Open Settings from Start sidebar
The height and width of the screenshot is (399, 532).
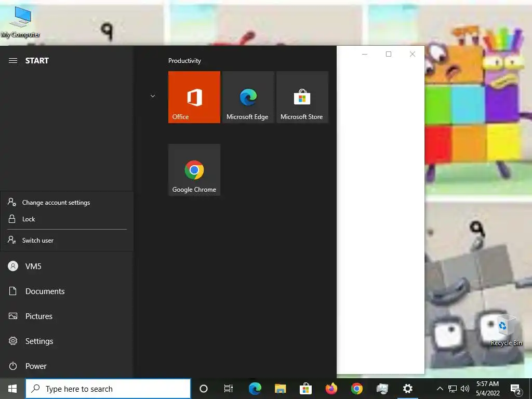(67, 341)
